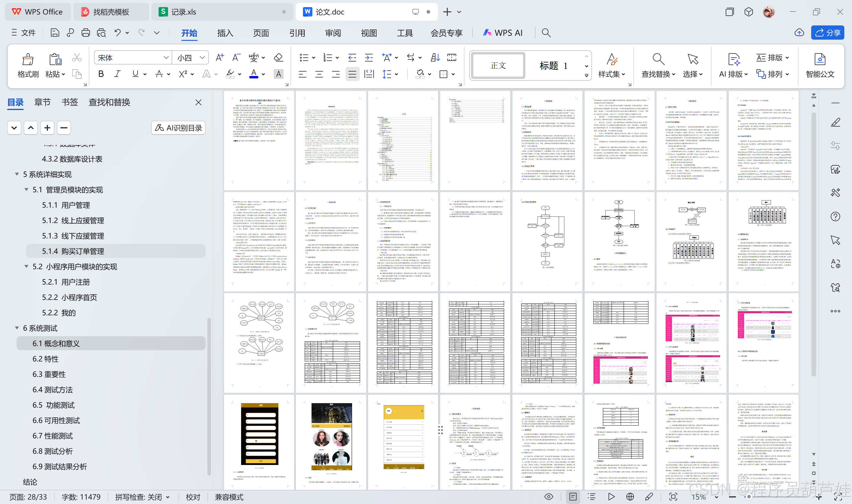Start slideshow play icon in status bar
The width and height of the screenshot is (852, 504).
click(x=611, y=497)
